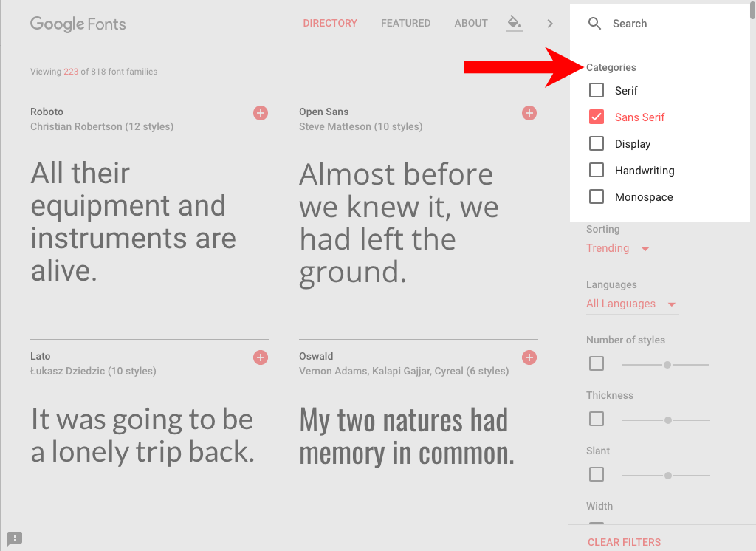Switch to the Featured tab
Image resolution: width=756 pixels, height=551 pixels.
point(405,23)
